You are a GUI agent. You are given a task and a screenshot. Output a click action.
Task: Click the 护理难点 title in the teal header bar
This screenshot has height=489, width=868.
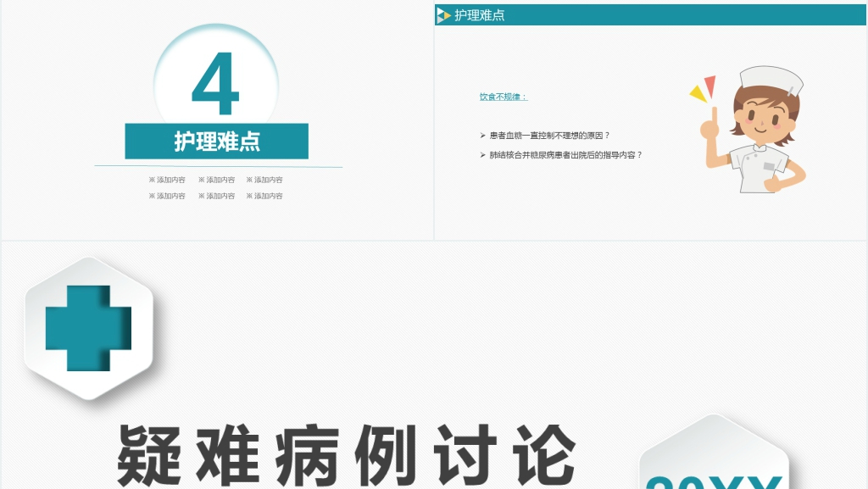480,15
